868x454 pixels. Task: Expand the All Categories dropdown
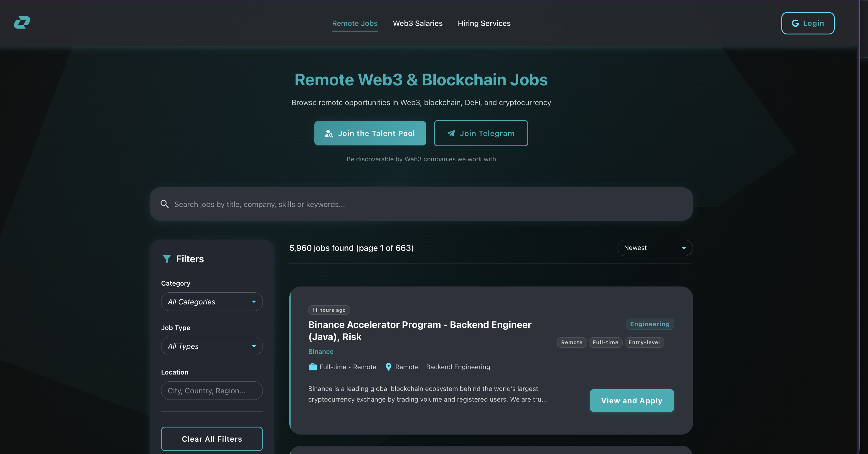[x=212, y=302]
